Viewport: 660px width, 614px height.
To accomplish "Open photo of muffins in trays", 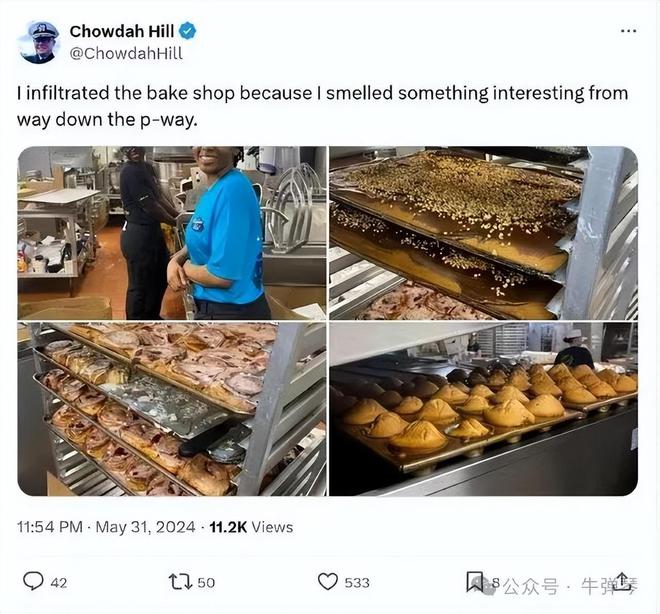I will tap(483, 409).
